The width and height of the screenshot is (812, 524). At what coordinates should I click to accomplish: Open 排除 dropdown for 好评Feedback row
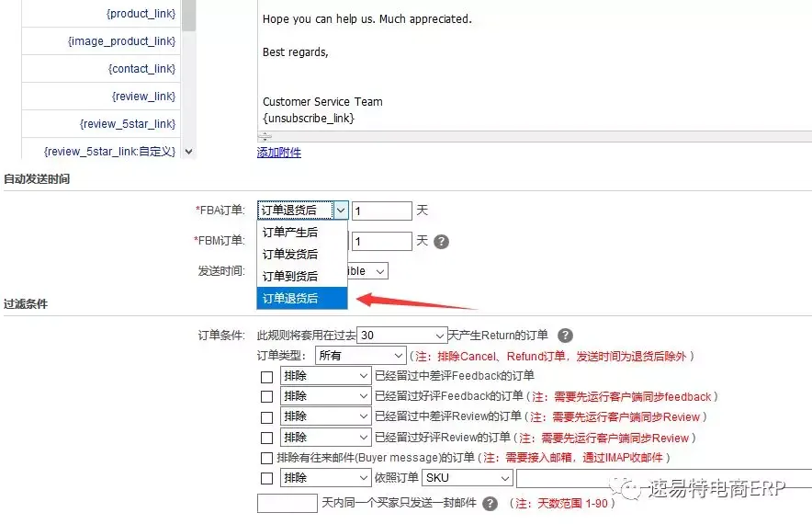[x=326, y=396]
